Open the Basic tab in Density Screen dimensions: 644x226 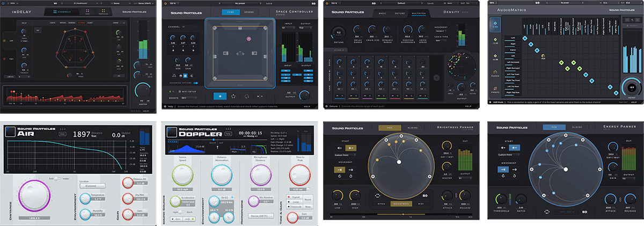tap(383, 13)
